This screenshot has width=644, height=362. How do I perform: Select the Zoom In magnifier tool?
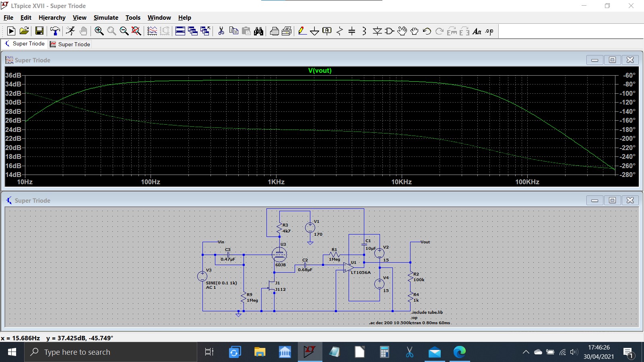click(99, 31)
